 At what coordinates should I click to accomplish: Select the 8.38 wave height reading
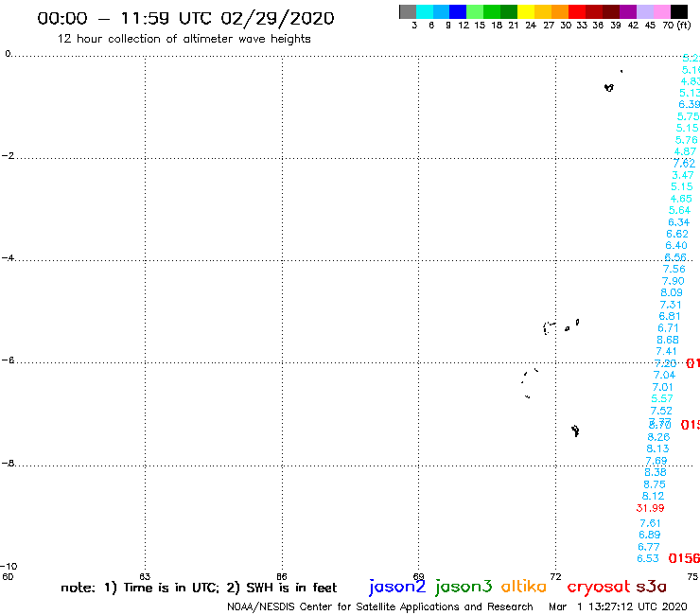(x=655, y=472)
